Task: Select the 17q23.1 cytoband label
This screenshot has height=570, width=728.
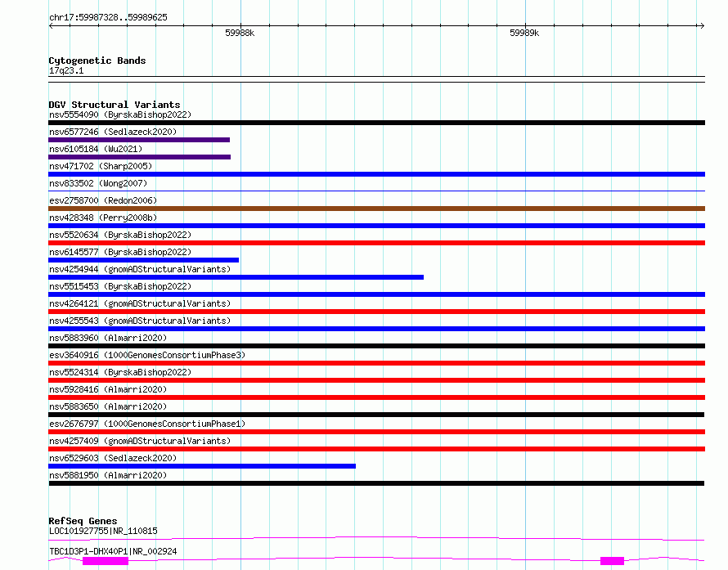Action: click(66, 70)
